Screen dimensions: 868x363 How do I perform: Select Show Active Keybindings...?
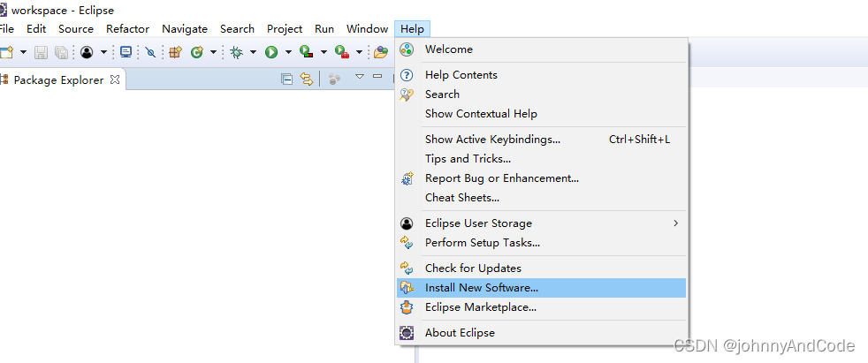pos(541,139)
